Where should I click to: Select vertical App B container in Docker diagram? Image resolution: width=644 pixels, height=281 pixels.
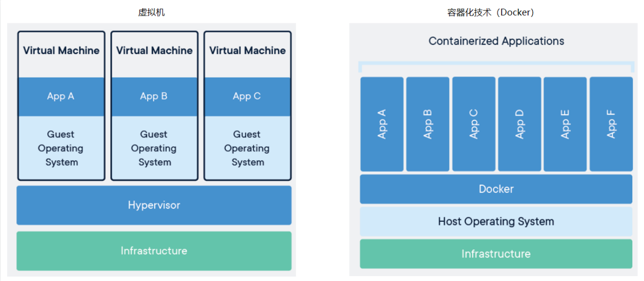(x=428, y=124)
